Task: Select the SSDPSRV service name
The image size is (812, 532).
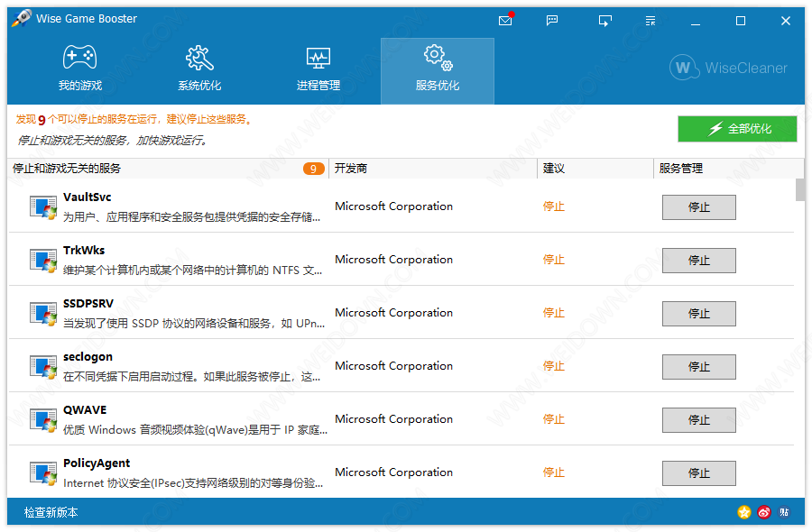Action: (x=88, y=304)
